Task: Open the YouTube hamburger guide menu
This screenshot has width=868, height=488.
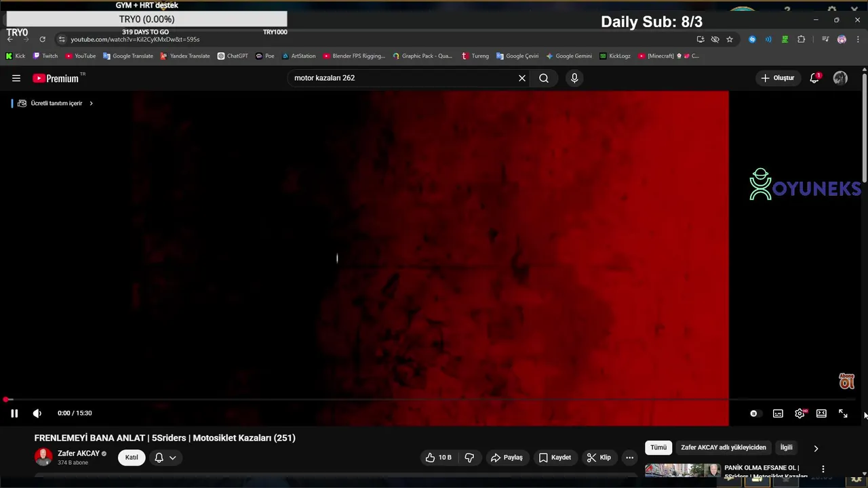Action: (x=16, y=78)
